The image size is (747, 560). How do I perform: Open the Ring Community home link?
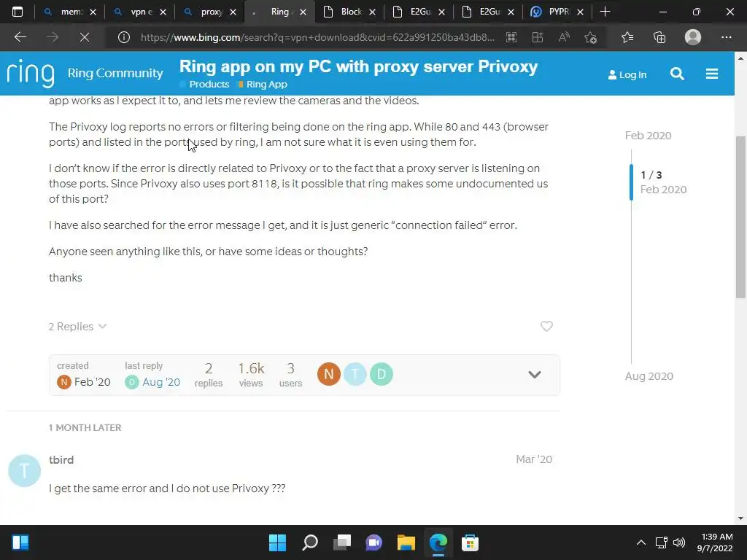(x=115, y=73)
